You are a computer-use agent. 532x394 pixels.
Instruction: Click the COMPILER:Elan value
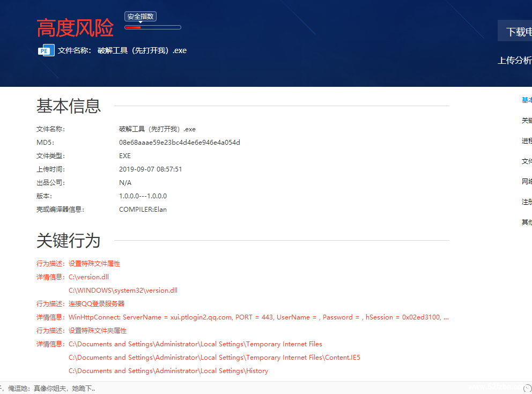coord(143,209)
